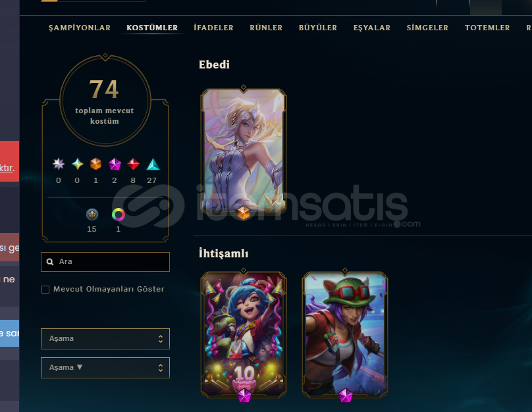Image resolution: width=532 pixels, height=412 pixels.
Task: Click the magenta Epic tier gem icon
Action: pyautogui.click(x=115, y=164)
